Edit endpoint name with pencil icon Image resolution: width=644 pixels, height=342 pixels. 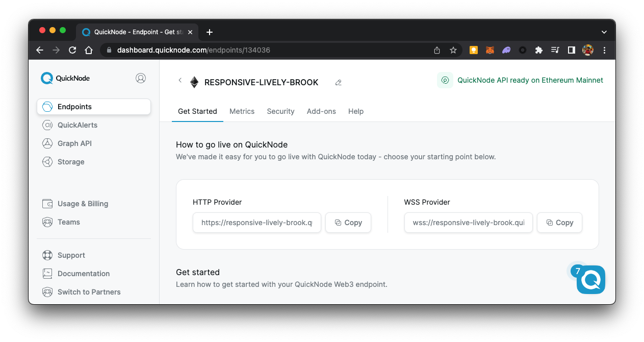click(338, 83)
